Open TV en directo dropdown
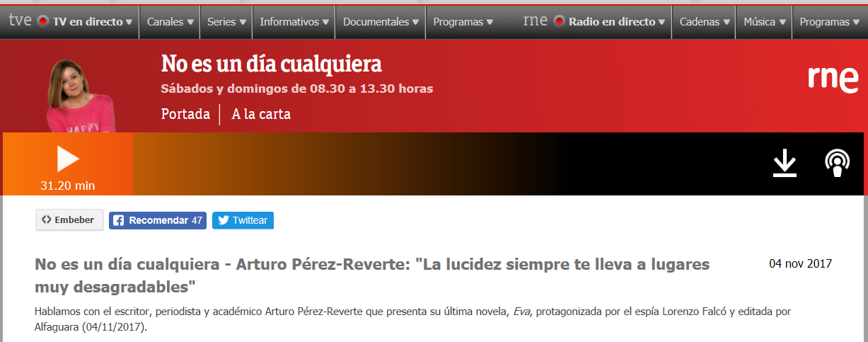The image size is (868, 342). pos(86,22)
